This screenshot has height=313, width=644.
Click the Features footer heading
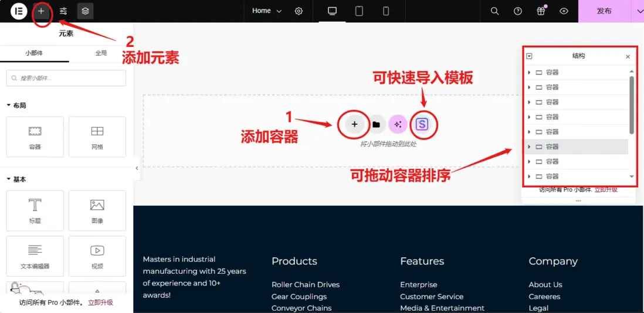pyautogui.click(x=422, y=261)
